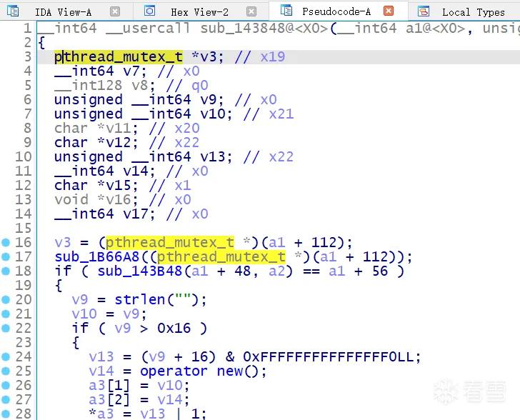
Task: Toggle breakpoint dot on line 21
Action: 6,314
